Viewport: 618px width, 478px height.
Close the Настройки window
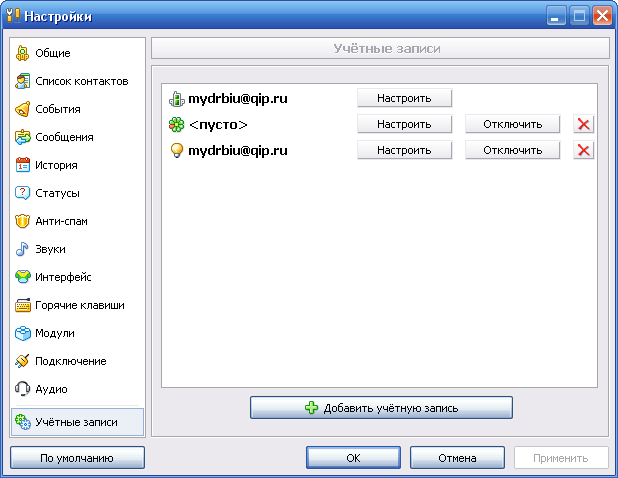coord(602,16)
